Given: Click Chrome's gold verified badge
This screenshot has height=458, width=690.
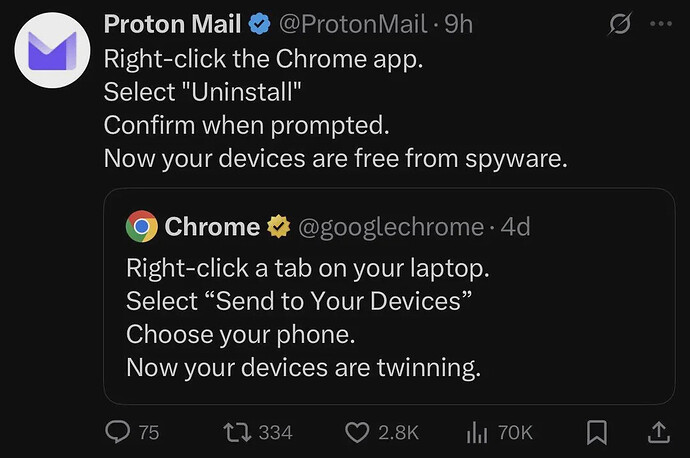Looking at the screenshot, I should click(x=277, y=227).
